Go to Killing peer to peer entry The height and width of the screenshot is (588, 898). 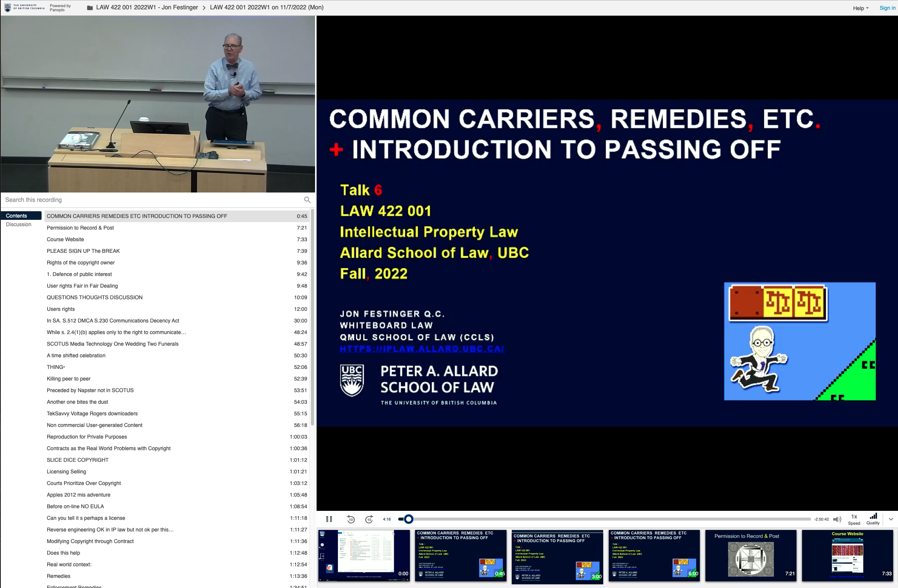177,379
